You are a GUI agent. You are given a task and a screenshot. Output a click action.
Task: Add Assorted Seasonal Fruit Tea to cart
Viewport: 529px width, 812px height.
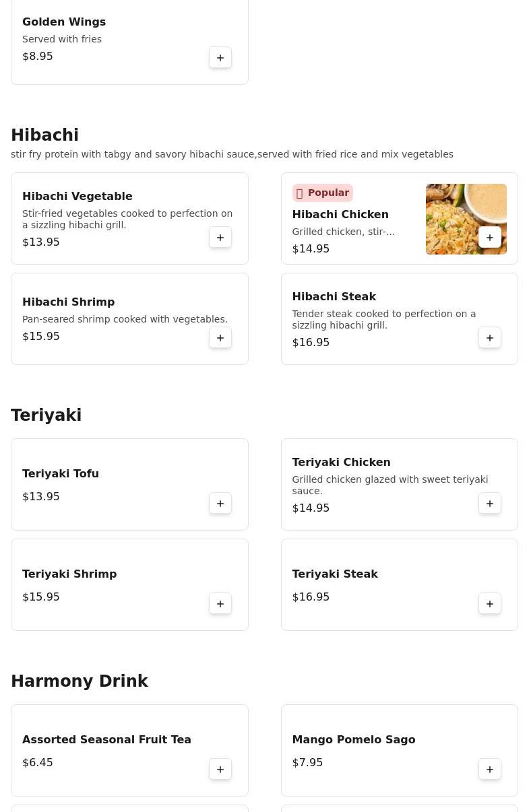(220, 769)
